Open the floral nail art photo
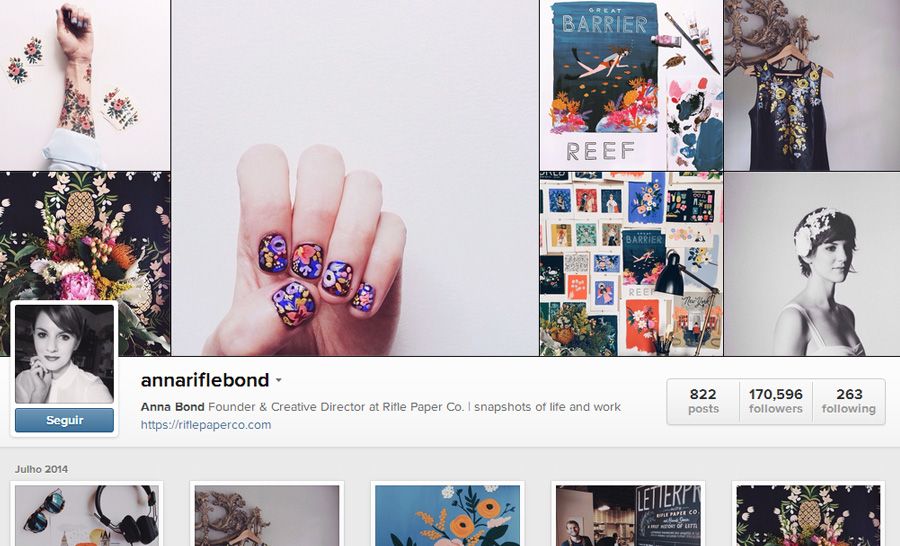The width and height of the screenshot is (900, 546). 355,178
